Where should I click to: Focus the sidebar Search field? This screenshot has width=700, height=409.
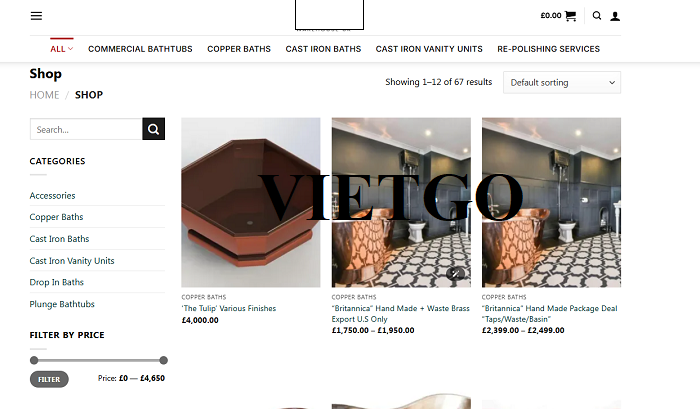(86, 129)
